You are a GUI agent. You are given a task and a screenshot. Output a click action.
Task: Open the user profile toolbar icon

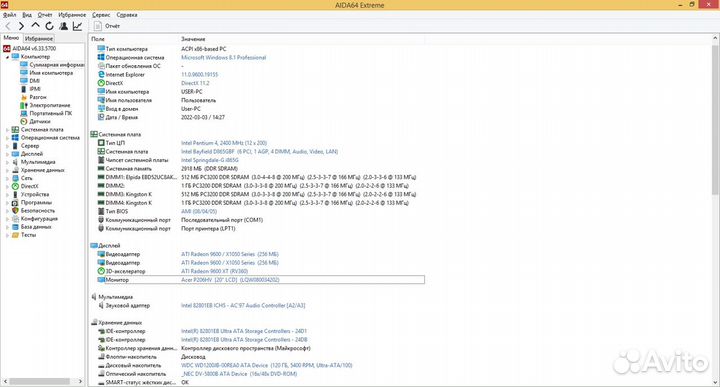(x=64, y=26)
